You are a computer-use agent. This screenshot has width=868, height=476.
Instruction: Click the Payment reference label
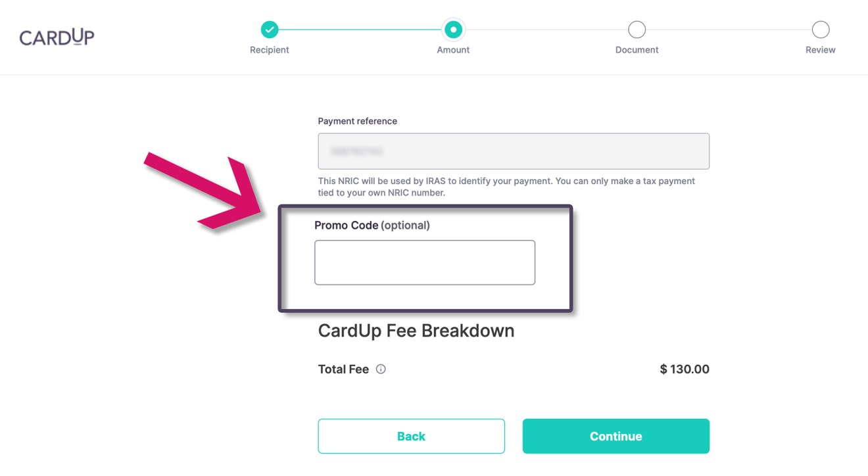point(358,122)
